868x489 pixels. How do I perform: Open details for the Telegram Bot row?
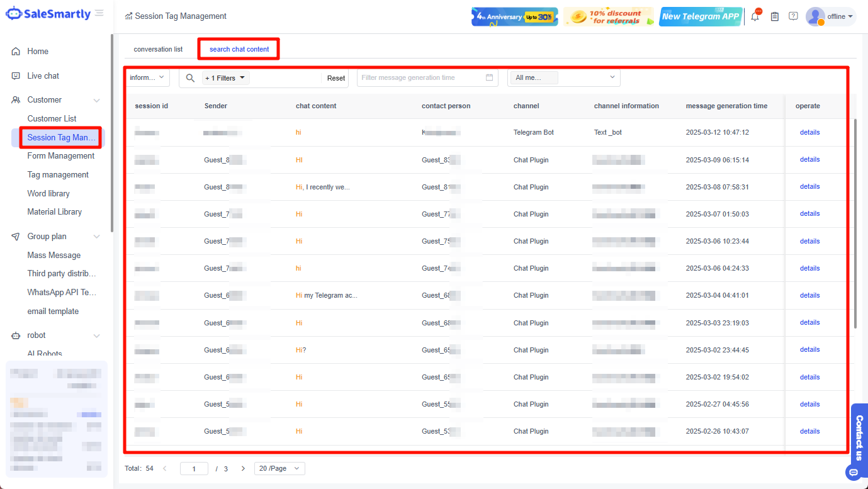coord(809,132)
